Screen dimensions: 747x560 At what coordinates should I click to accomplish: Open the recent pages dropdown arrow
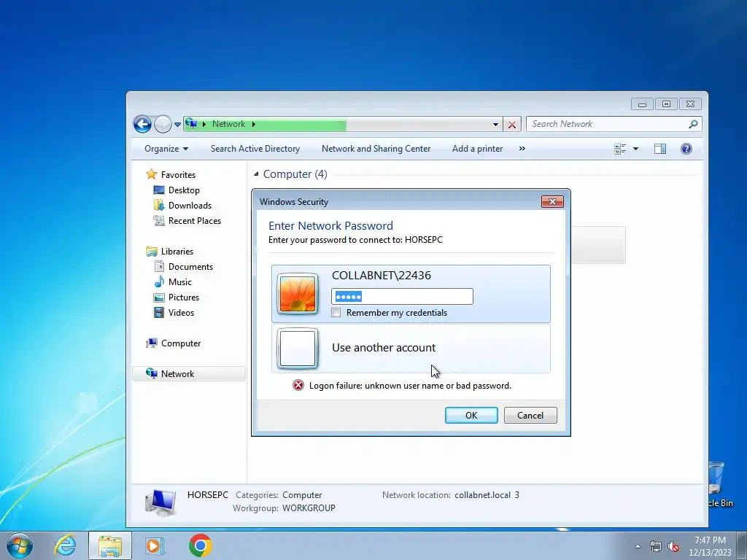177,124
